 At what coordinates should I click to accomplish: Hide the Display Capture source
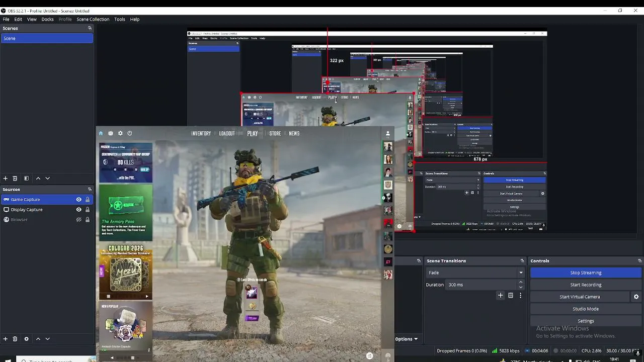click(x=78, y=210)
